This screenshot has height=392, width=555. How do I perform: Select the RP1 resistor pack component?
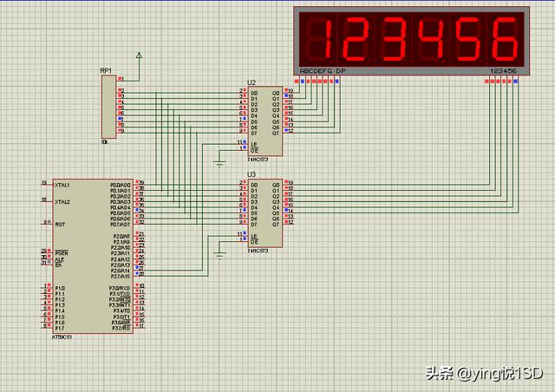108,107
